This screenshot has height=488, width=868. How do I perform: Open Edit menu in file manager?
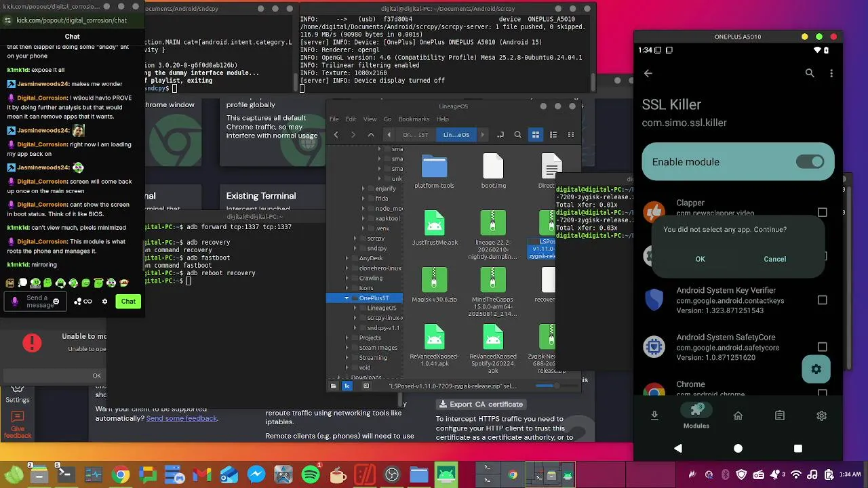(351, 119)
